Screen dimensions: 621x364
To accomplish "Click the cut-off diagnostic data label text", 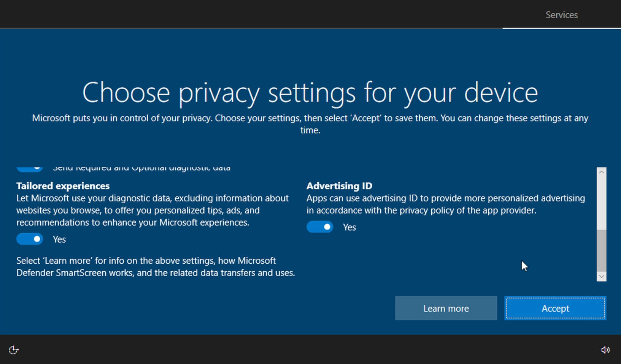I will pos(141,168).
